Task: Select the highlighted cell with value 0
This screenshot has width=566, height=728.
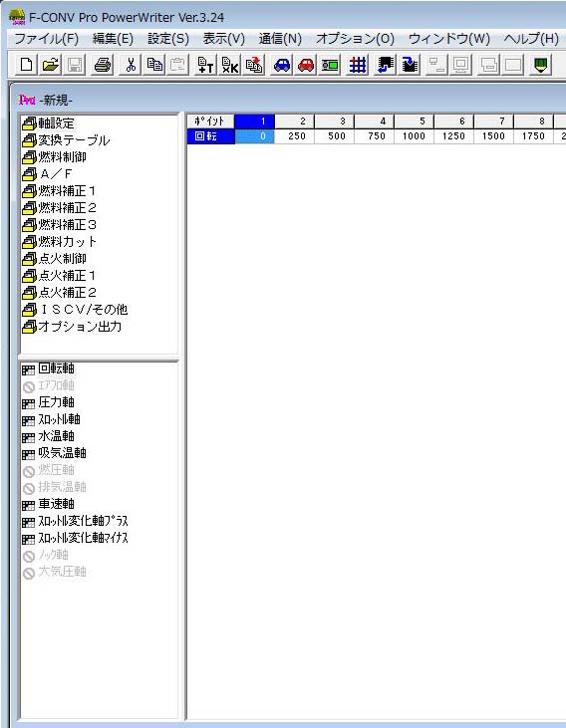Action: pos(255,136)
